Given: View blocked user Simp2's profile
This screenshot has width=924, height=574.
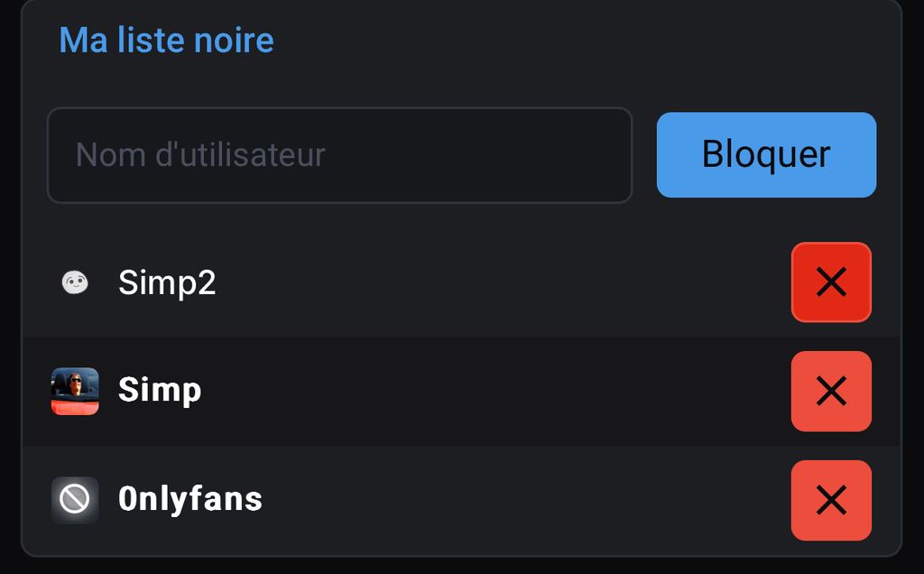Looking at the screenshot, I should point(167,282).
